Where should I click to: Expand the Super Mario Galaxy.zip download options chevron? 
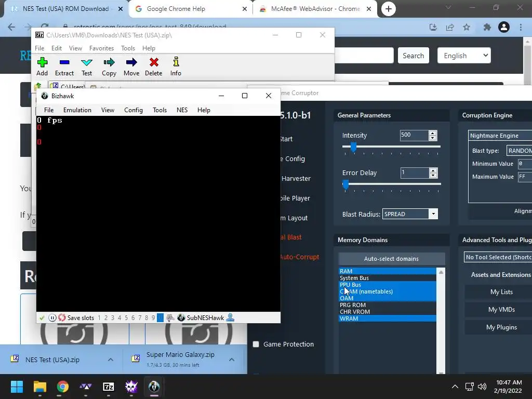click(x=232, y=360)
